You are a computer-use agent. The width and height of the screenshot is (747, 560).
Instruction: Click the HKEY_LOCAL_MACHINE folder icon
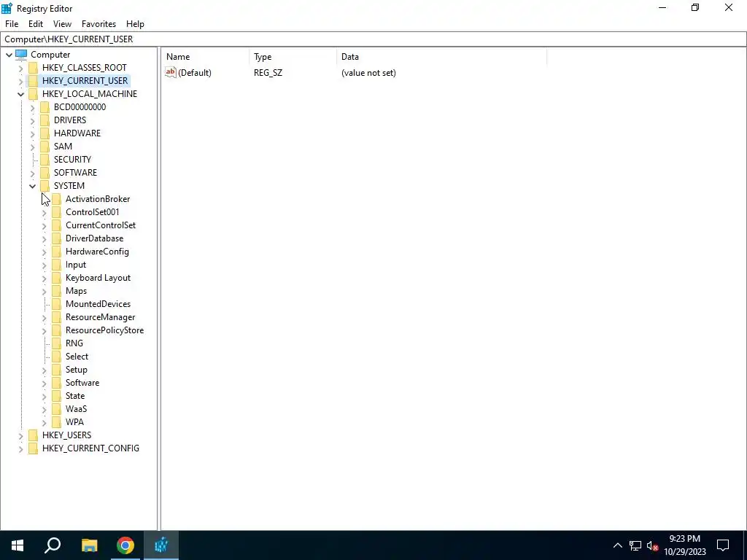(33, 94)
